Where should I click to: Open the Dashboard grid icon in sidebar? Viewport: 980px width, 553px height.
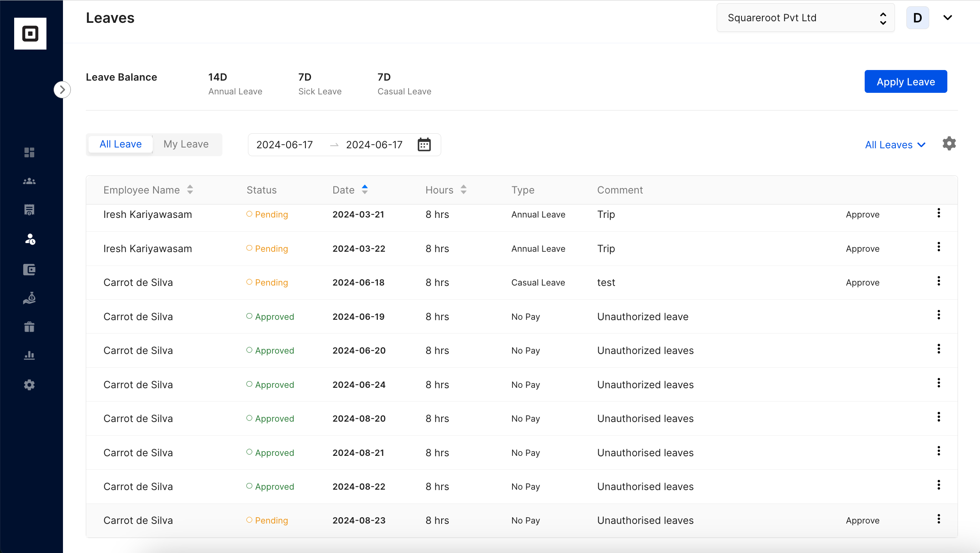30,152
